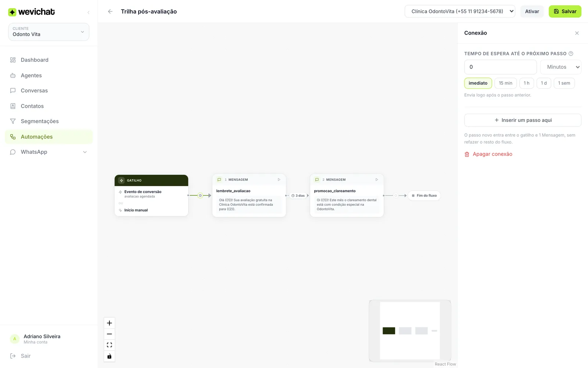Click the Automações flow icon
This screenshot has width=588, height=368.
(x=13, y=137)
